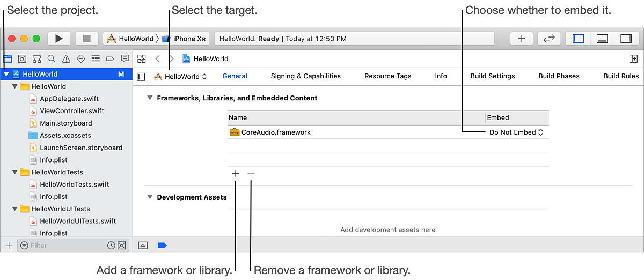Collapse the Development Assets section
Image resolution: width=644 pixels, height=280 pixels.
tap(150, 197)
